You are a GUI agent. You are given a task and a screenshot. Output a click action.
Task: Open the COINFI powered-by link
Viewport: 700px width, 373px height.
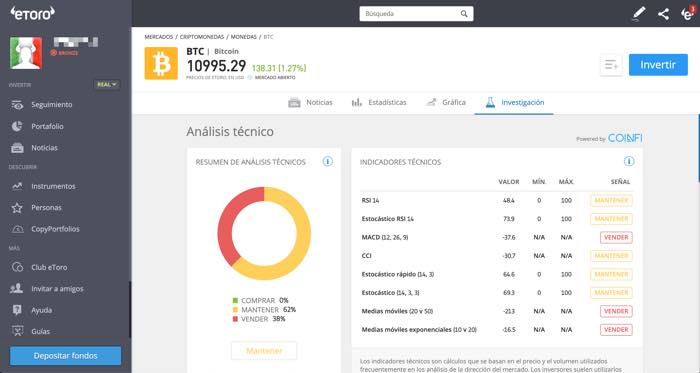625,138
